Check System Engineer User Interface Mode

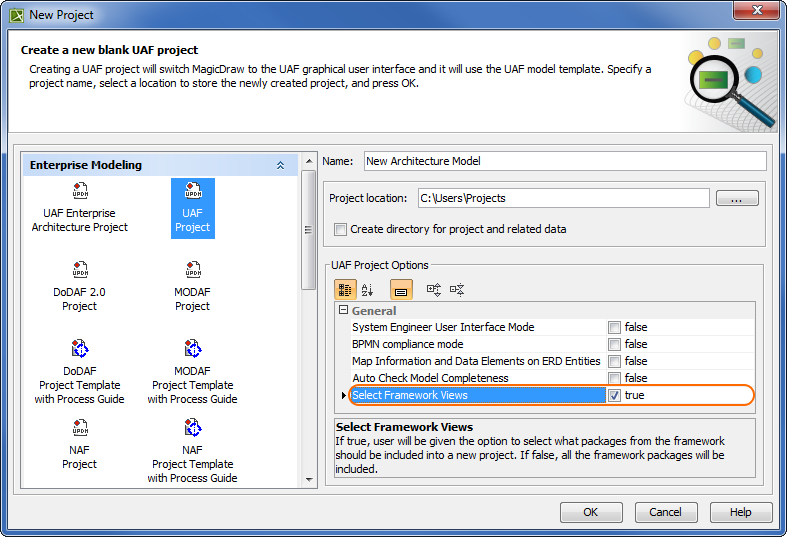[x=614, y=328]
